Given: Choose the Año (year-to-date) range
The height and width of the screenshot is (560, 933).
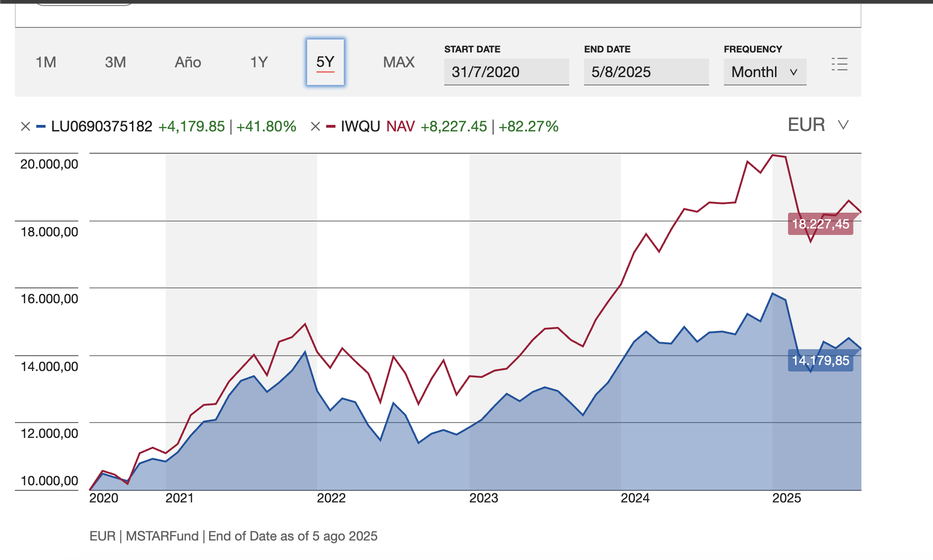Looking at the screenshot, I should 188,62.
